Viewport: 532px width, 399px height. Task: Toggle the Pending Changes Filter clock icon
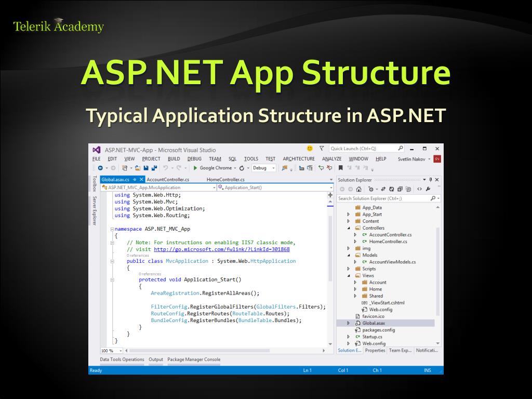coord(371,189)
